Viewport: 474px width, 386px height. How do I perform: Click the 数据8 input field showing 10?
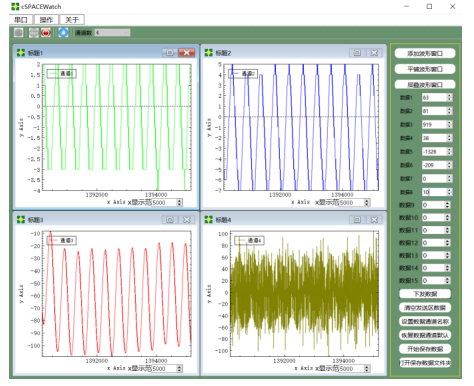coord(434,192)
